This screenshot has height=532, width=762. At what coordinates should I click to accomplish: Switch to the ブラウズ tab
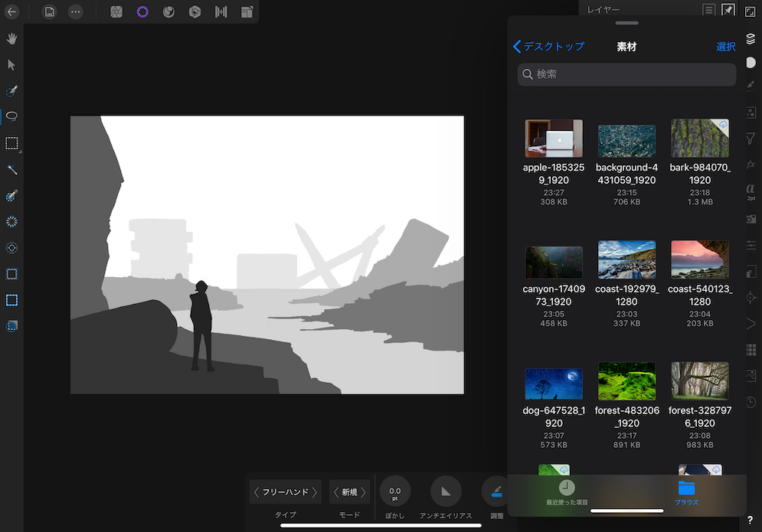coord(686,491)
